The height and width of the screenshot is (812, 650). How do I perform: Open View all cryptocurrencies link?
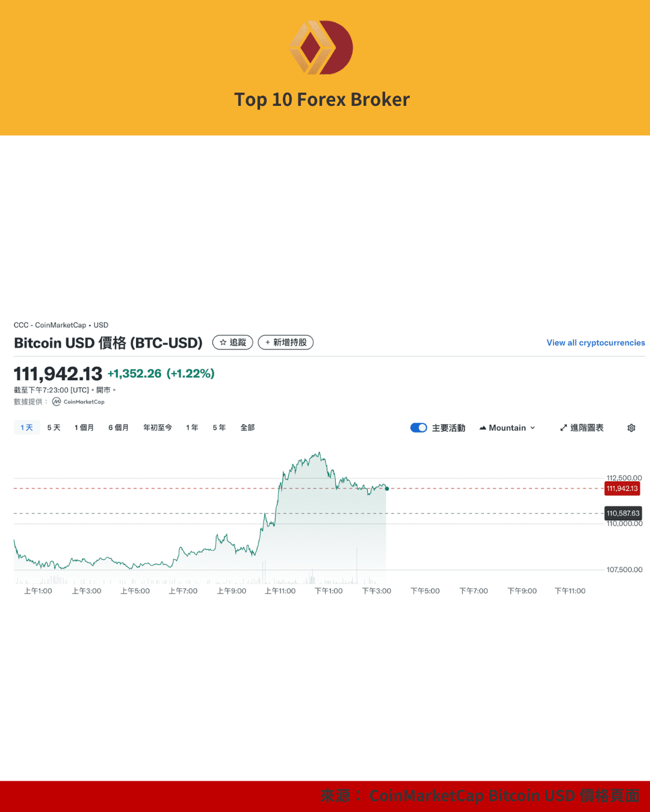tap(595, 343)
